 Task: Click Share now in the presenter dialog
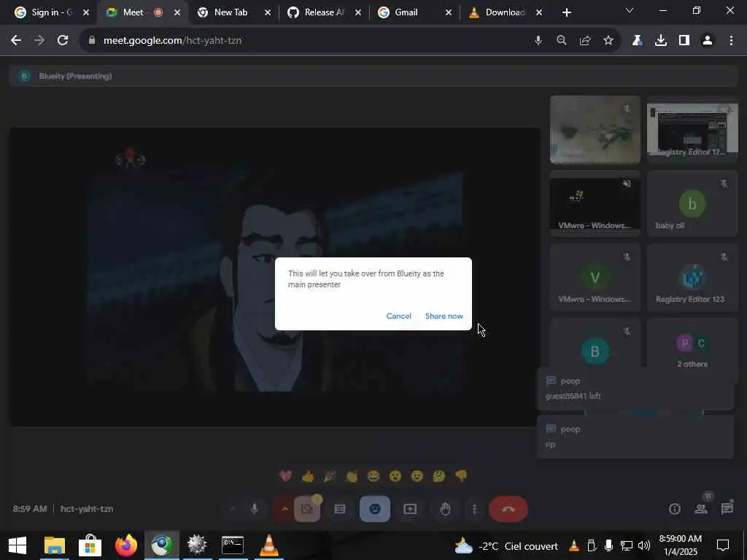click(444, 316)
